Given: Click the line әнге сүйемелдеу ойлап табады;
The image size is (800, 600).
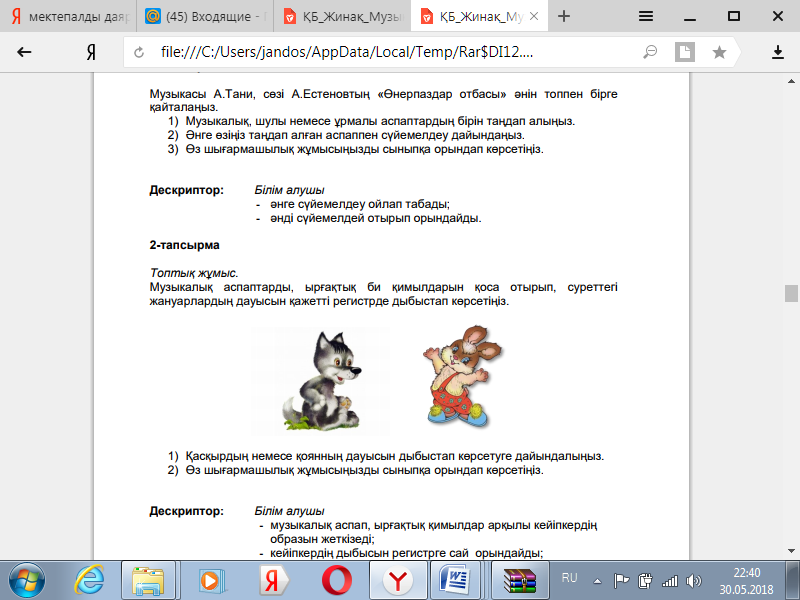Looking at the screenshot, I should tap(360, 204).
